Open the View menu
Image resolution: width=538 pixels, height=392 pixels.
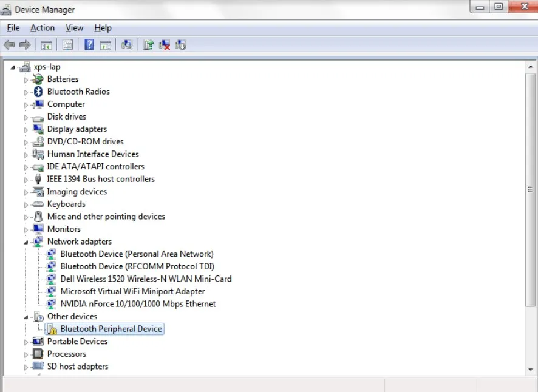pyautogui.click(x=74, y=28)
